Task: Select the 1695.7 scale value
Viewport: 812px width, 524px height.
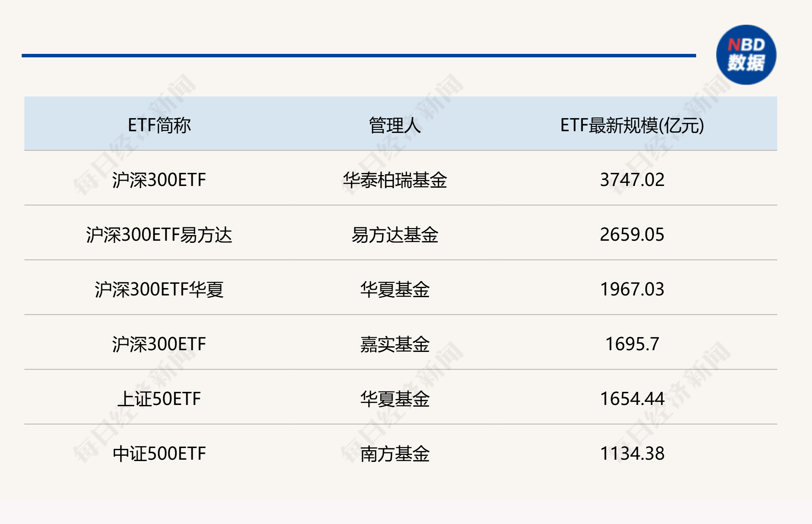Action: click(632, 344)
